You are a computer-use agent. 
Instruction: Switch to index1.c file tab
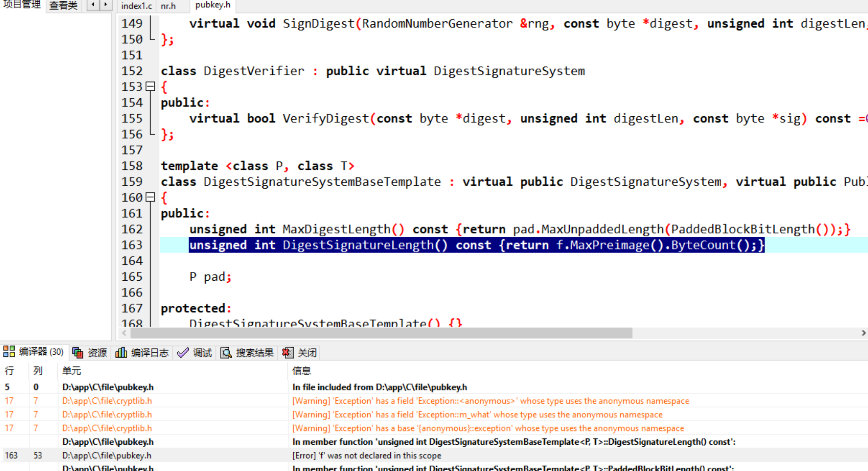pyautogui.click(x=136, y=6)
